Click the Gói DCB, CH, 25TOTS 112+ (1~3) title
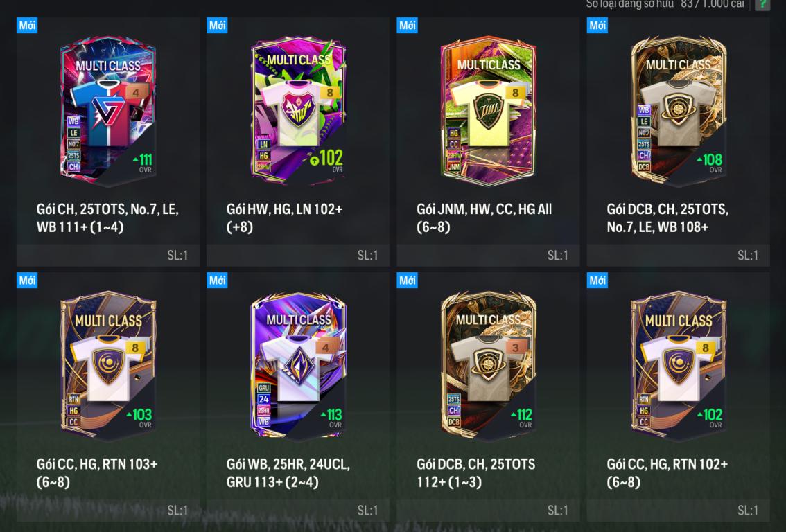This screenshot has width=786, height=532. point(475,473)
